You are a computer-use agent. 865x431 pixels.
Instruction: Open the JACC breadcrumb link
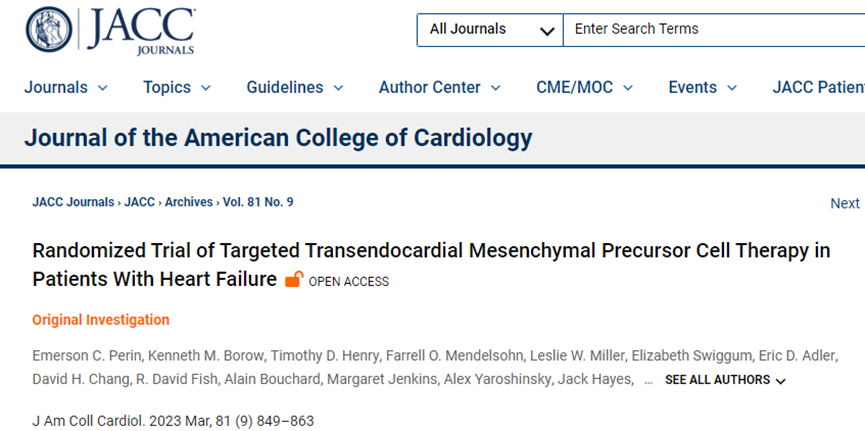(140, 202)
